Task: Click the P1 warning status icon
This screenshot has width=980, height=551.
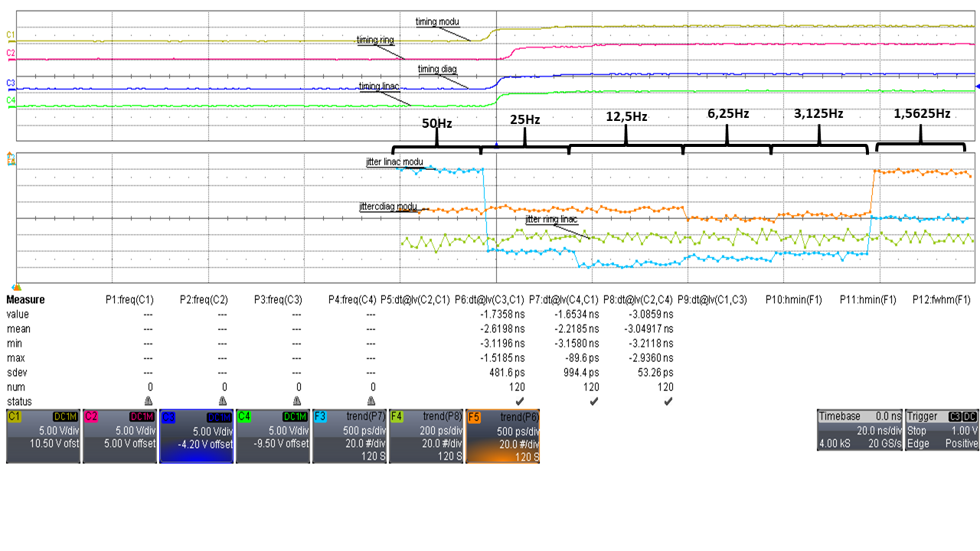Action: point(149,400)
